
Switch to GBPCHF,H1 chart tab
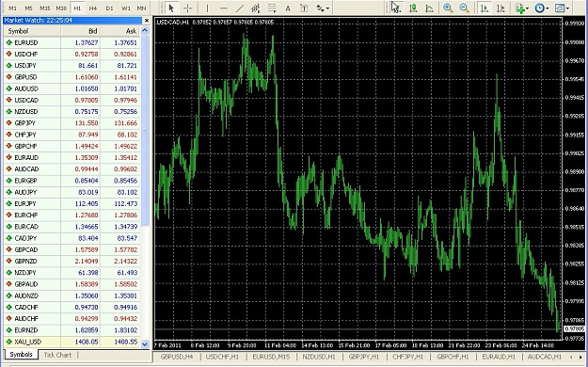(453, 357)
